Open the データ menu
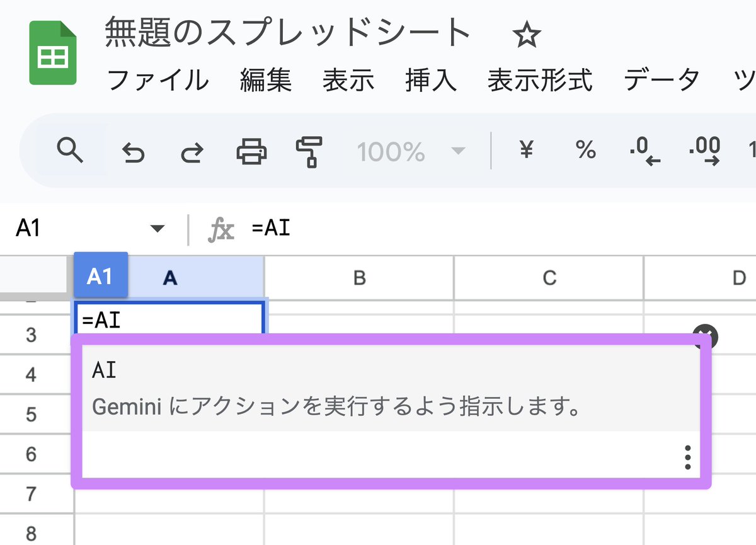Screen dimensions: 756x545 click(661, 80)
